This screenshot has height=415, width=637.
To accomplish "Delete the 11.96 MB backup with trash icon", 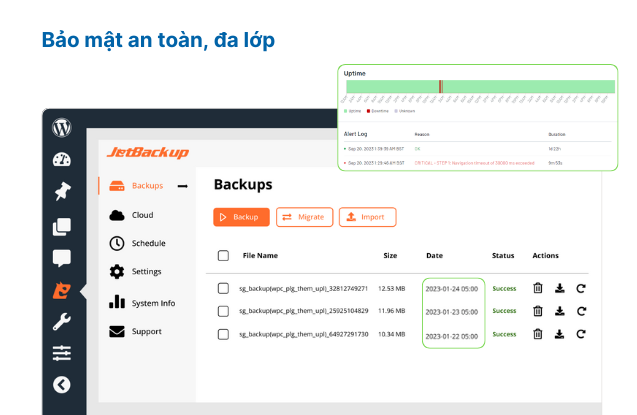I will [x=538, y=311].
